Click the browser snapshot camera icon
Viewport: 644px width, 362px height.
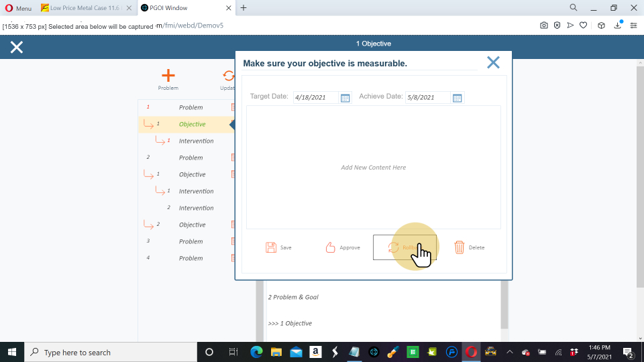544,25
